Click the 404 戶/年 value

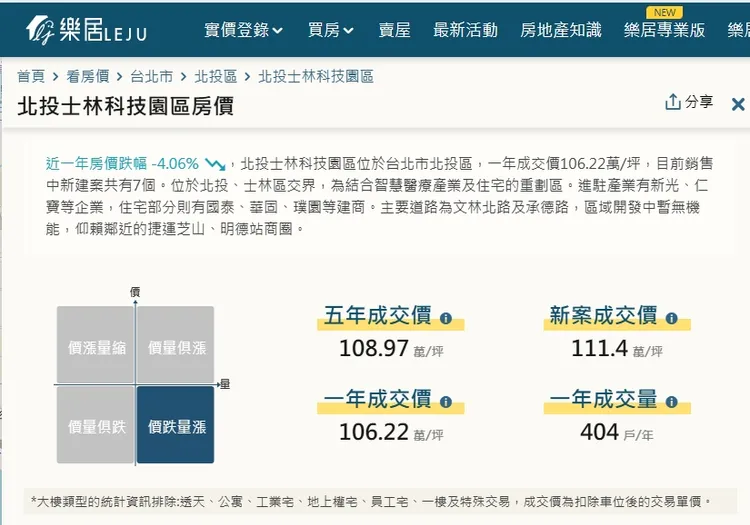tap(617, 432)
